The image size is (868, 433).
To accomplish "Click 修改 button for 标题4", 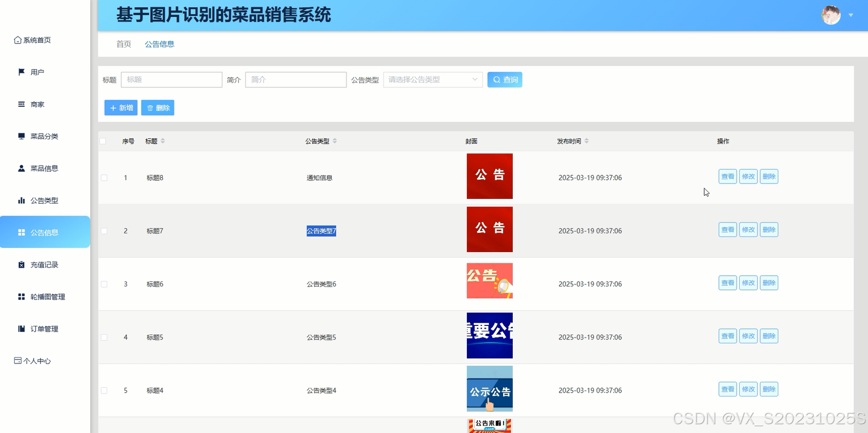I will [x=748, y=389].
